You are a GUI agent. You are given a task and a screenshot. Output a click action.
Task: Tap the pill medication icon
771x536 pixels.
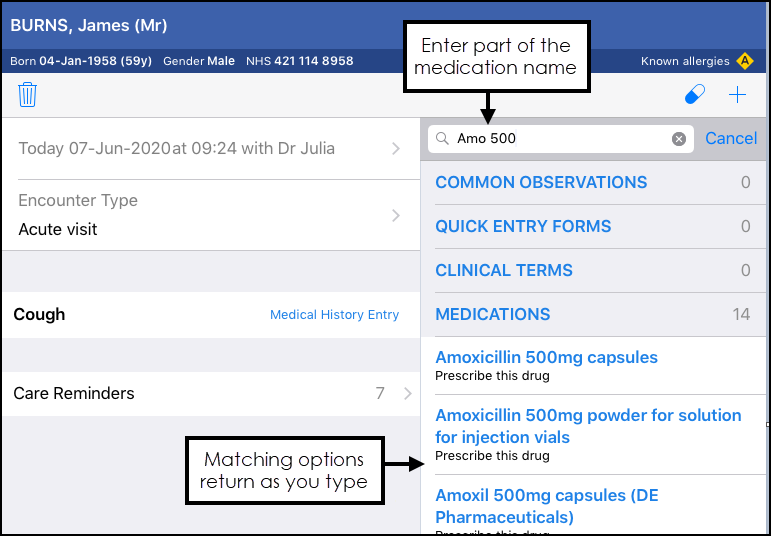tap(694, 95)
